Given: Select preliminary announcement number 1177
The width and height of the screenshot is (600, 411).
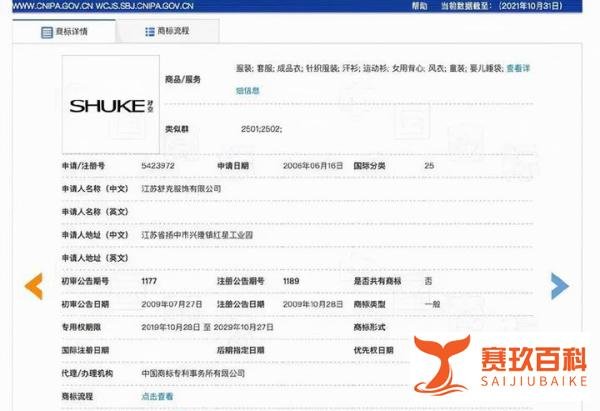Looking at the screenshot, I should 149,281.
